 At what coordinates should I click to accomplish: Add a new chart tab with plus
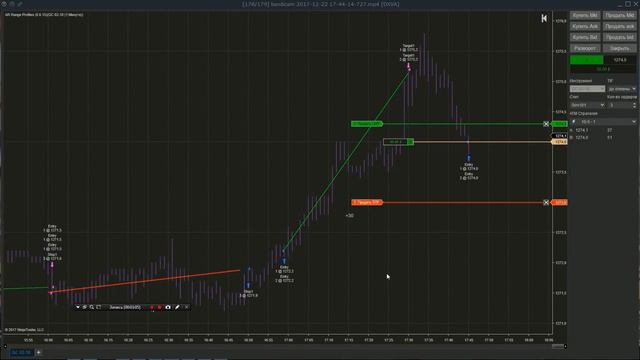[39, 352]
